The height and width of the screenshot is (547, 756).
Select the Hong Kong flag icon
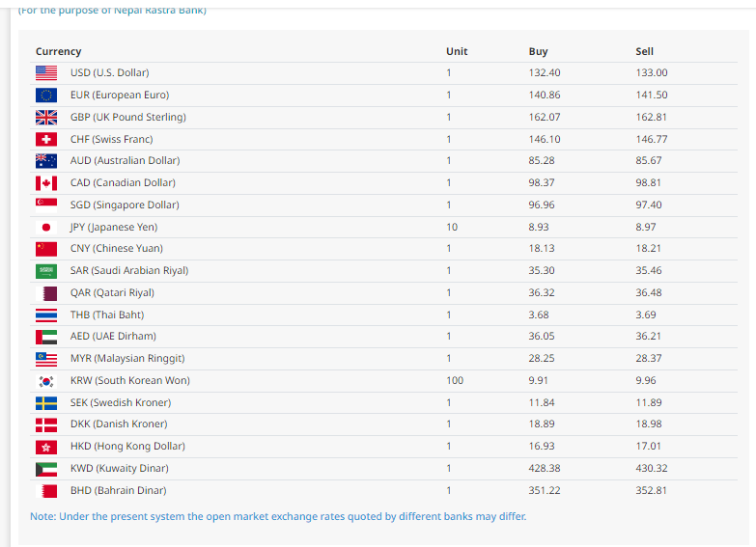(46, 447)
